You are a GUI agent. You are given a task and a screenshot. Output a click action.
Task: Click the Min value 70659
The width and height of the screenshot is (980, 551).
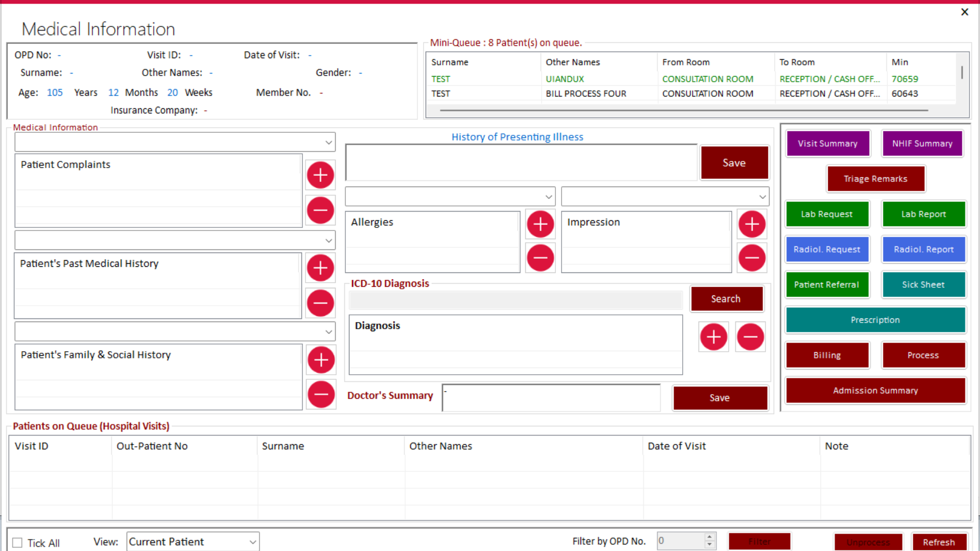[x=904, y=79]
